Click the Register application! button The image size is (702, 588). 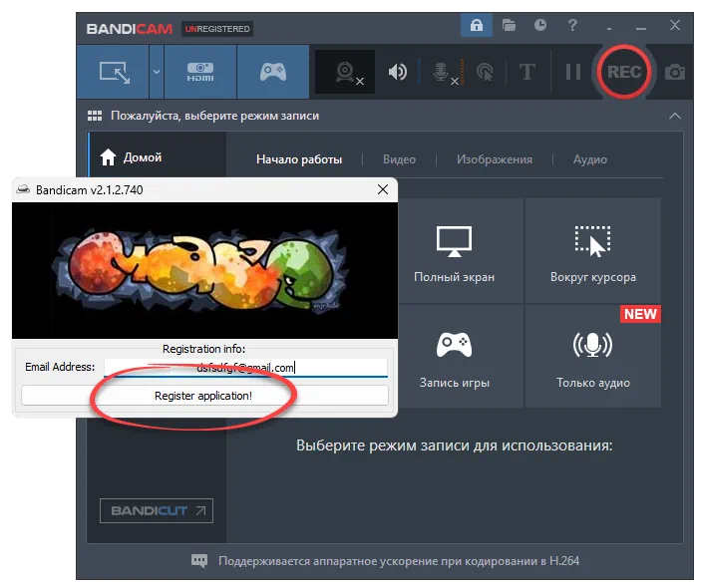[x=204, y=396]
